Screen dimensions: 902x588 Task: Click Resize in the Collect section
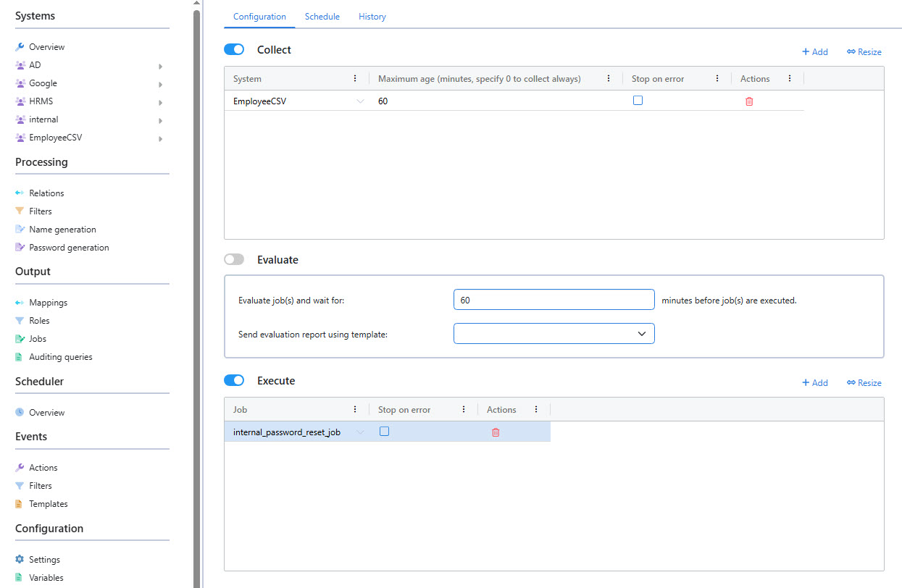[x=864, y=51]
